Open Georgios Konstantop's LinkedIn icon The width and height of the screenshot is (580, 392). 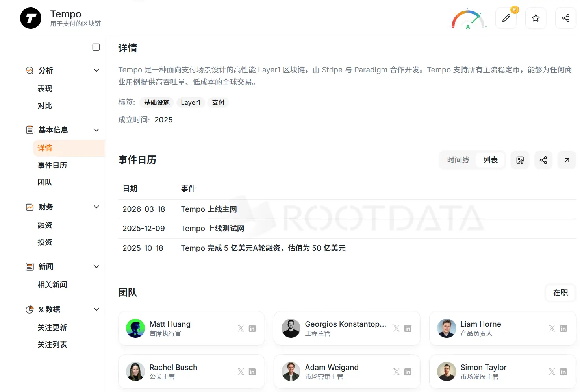point(408,328)
